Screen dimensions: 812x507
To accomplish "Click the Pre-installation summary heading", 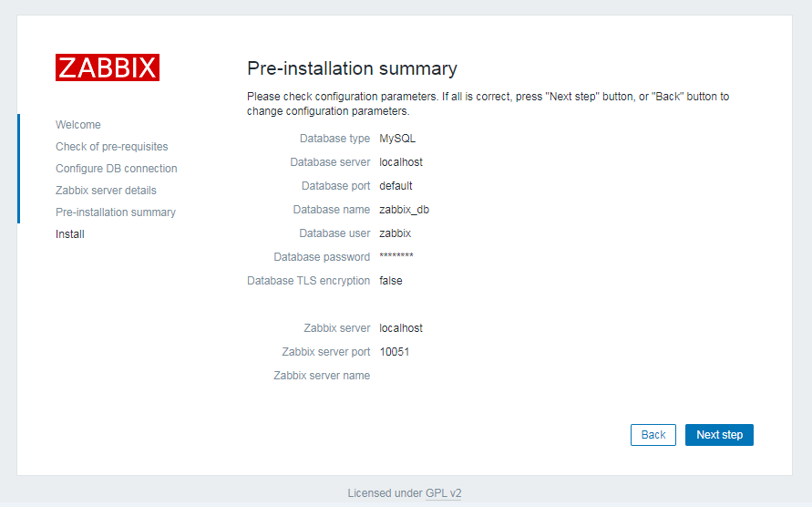I will tap(352, 68).
